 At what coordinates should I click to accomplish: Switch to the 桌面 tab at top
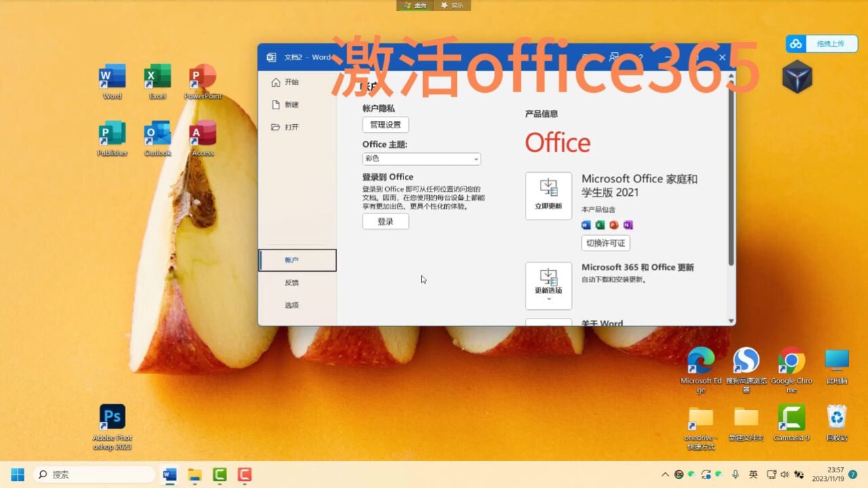[x=416, y=5]
